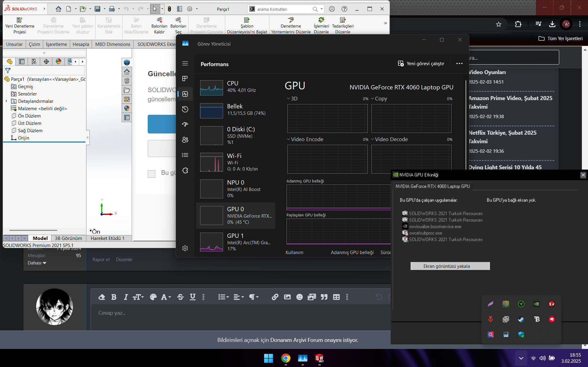Open Task Manager Details list icon
The height and width of the screenshot is (367, 588).
pyautogui.click(x=185, y=155)
